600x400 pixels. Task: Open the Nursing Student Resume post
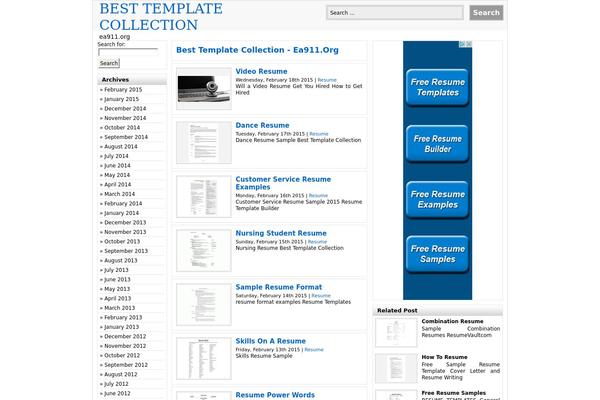click(x=281, y=233)
